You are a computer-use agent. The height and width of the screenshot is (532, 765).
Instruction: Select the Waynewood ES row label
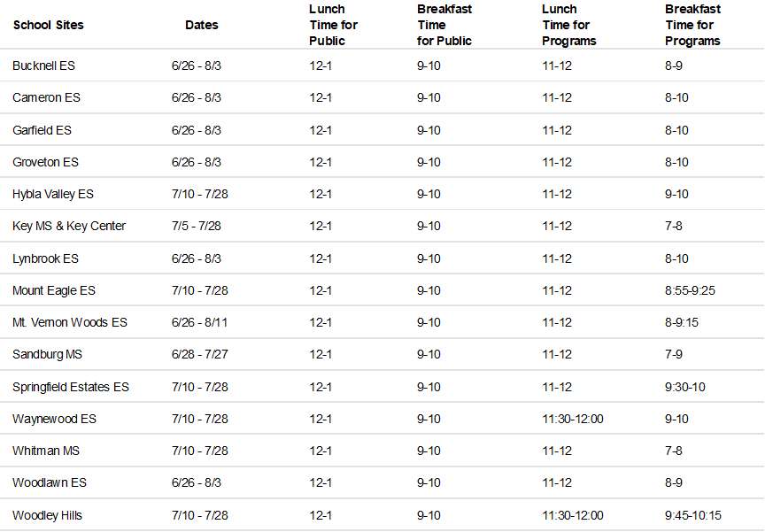[x=54, y=419]
